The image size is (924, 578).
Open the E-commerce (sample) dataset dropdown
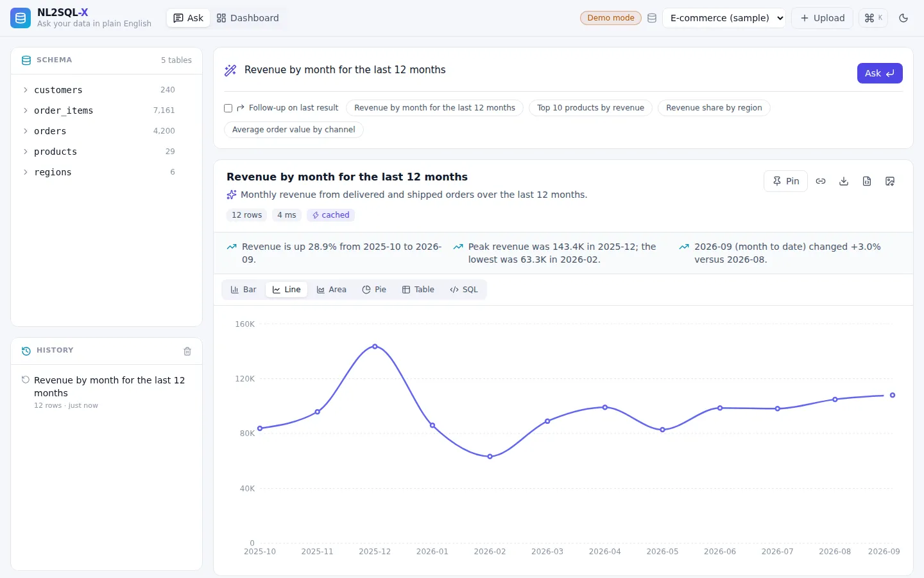(724, 18)
